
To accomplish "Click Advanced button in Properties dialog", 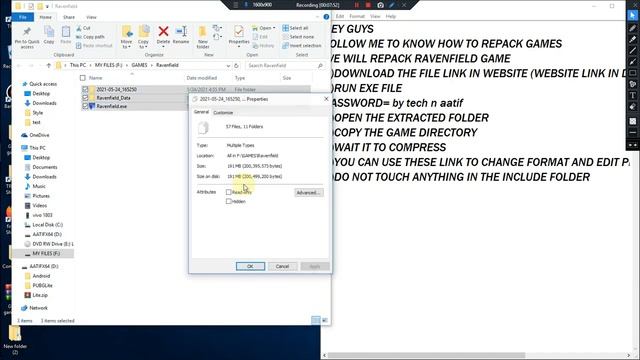I will tap(309, 193).
